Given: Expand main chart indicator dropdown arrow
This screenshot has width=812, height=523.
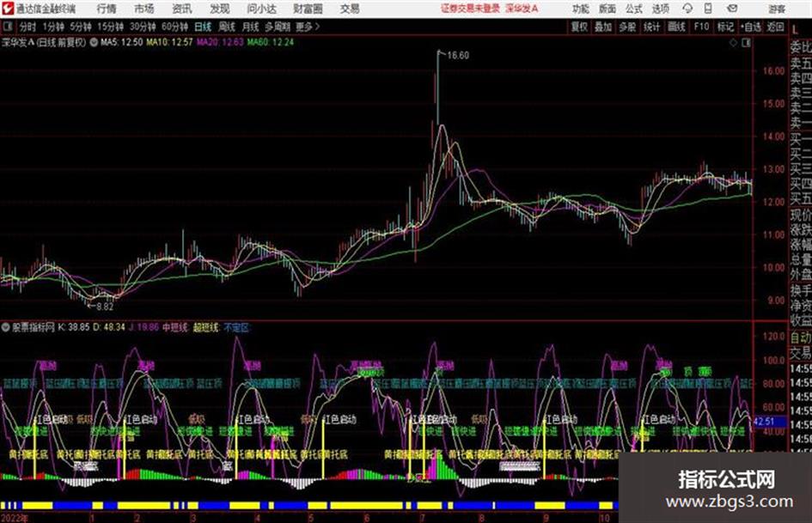Looking at the screenshot, I should click(x=94, y=42).
